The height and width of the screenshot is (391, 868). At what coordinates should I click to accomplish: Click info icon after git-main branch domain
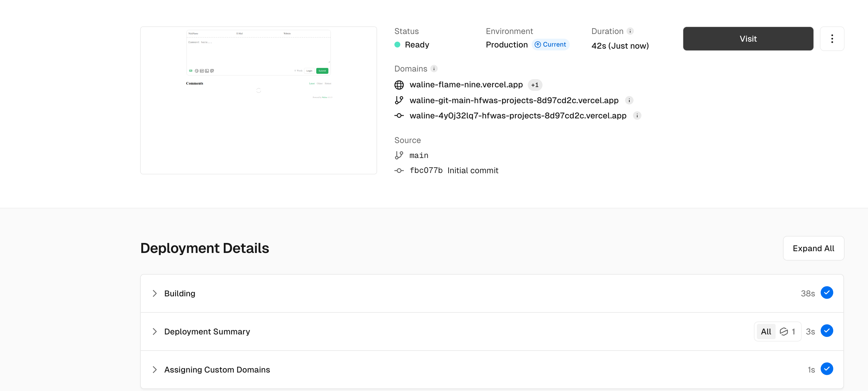pos(629,100)
